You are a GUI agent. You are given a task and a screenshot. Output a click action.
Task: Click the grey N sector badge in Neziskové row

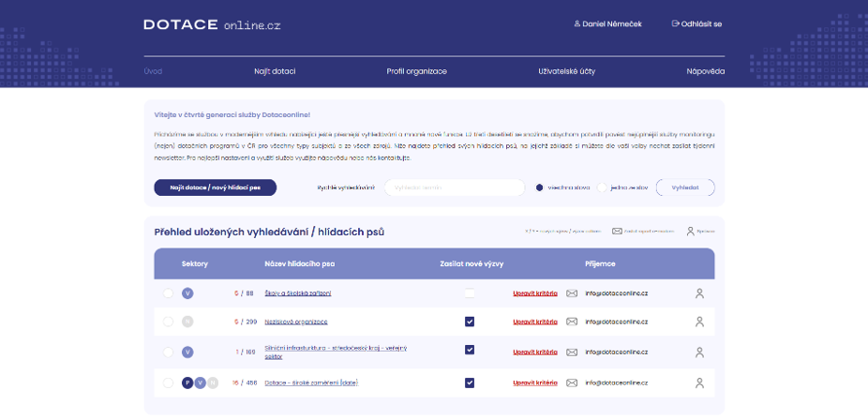[187, 322]
